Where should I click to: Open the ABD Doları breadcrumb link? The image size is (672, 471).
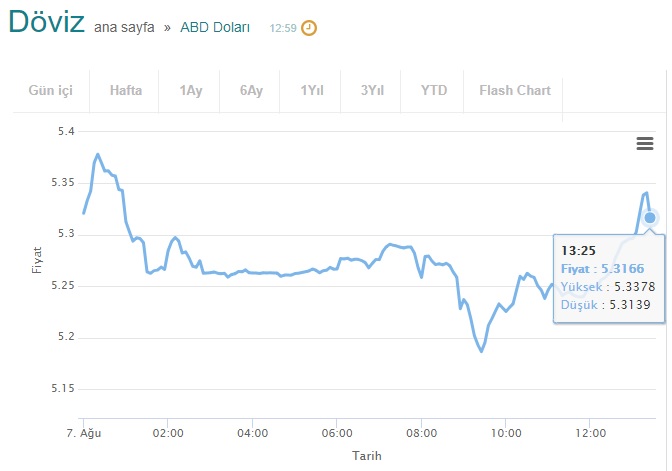(x=215, y=27)
